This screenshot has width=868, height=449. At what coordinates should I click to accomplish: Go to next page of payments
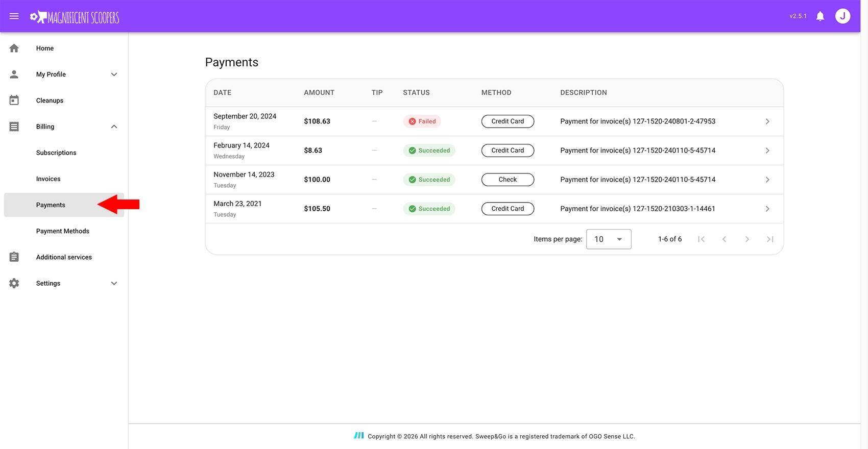click(747, 239)
